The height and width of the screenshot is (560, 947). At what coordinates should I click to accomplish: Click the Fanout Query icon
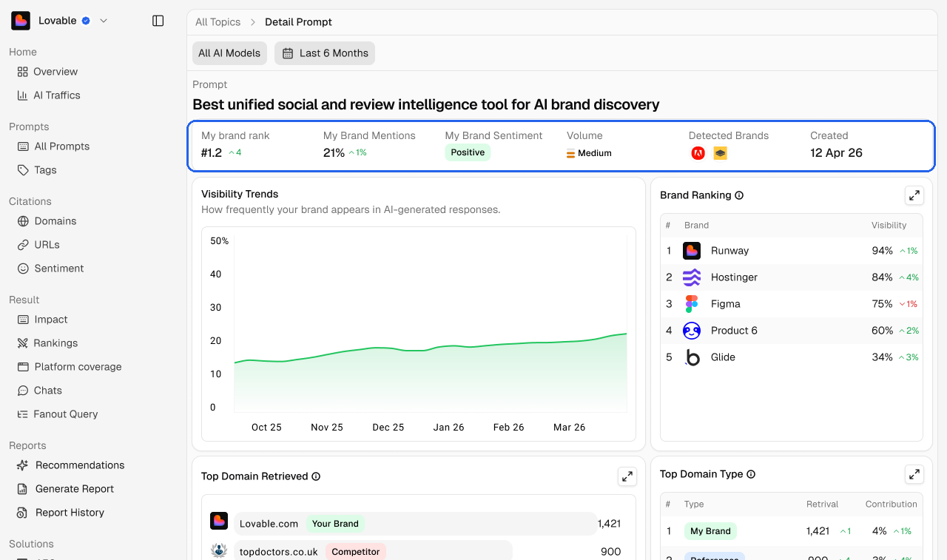coord(23,414)
